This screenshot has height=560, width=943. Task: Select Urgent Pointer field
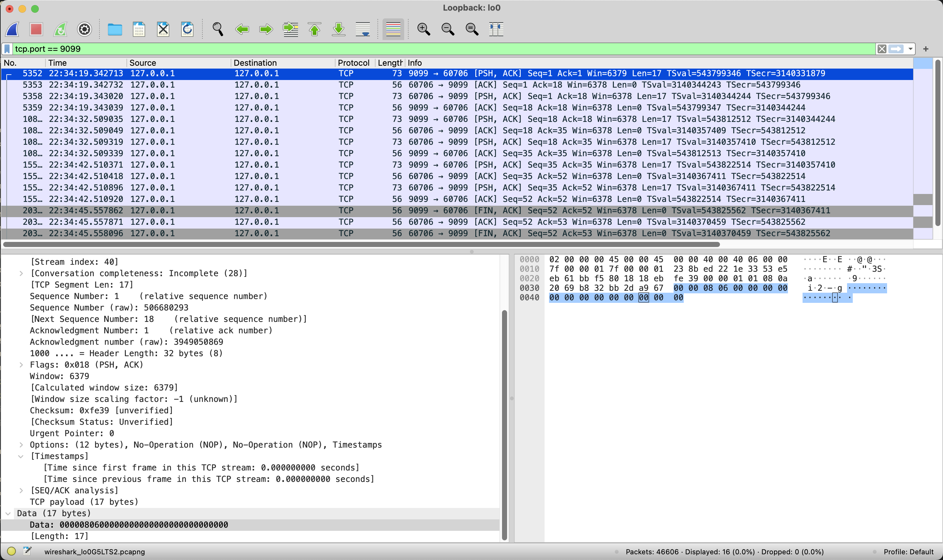click(x=72, y=433)
